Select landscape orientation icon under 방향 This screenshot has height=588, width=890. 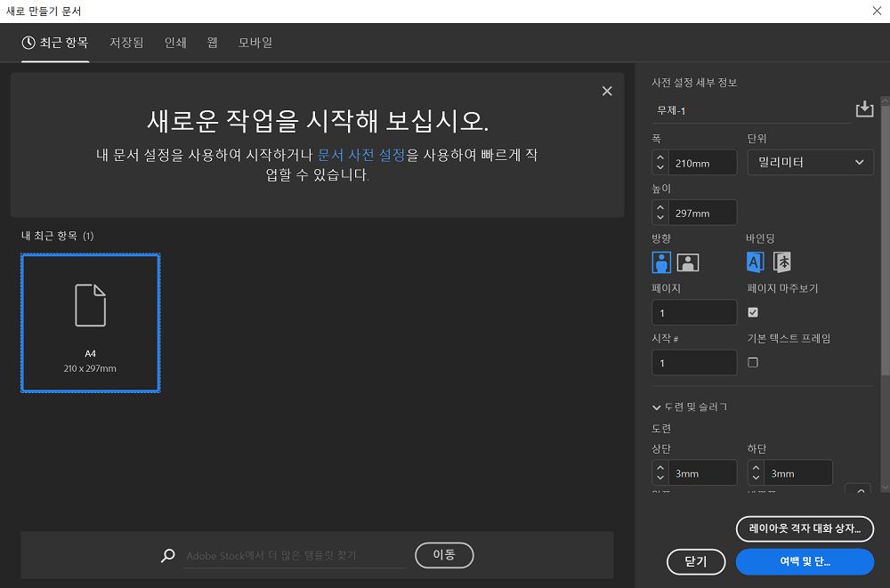coord(687,262)
